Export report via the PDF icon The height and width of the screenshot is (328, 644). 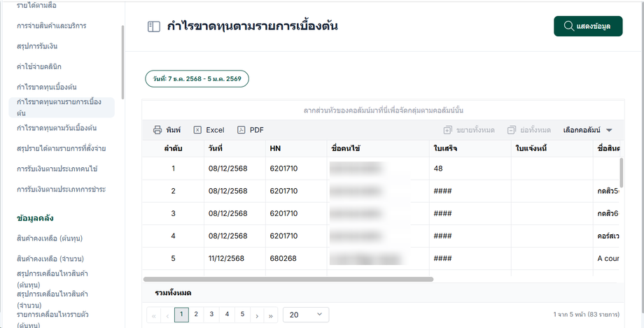point(241,130)
